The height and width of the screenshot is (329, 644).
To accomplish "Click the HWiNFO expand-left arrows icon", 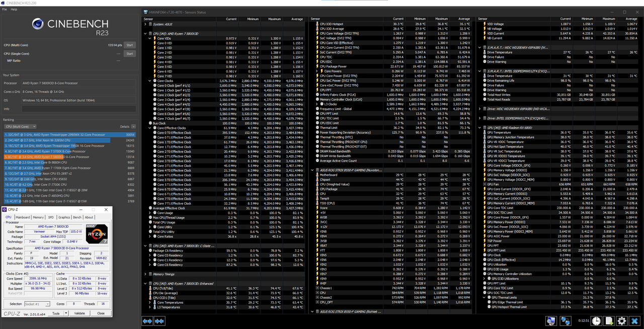I will tap(147, 320).
